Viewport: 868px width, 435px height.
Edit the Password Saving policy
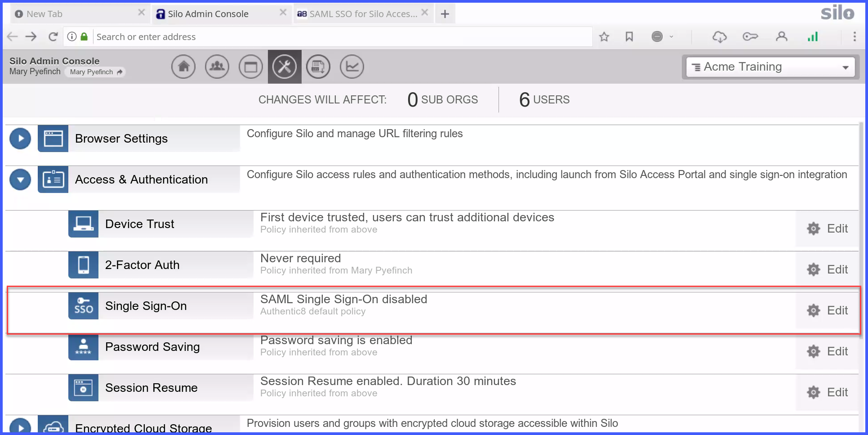(827, 351)
